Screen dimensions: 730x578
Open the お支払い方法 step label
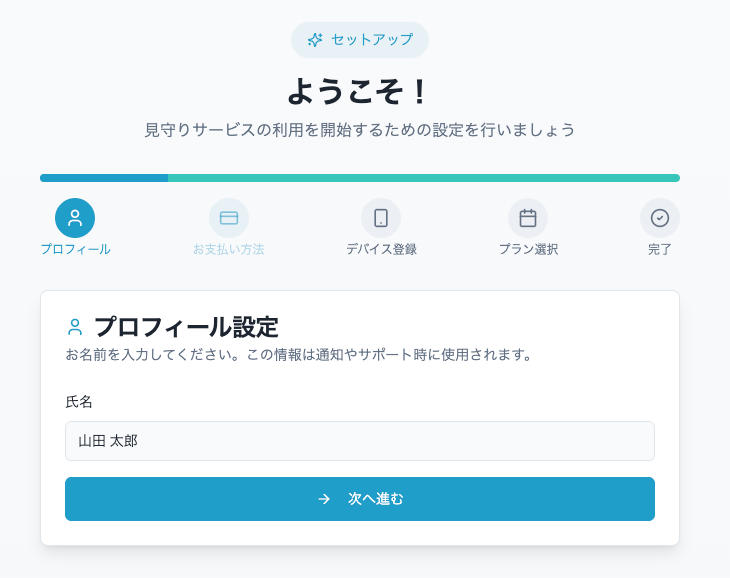(229, 249)
